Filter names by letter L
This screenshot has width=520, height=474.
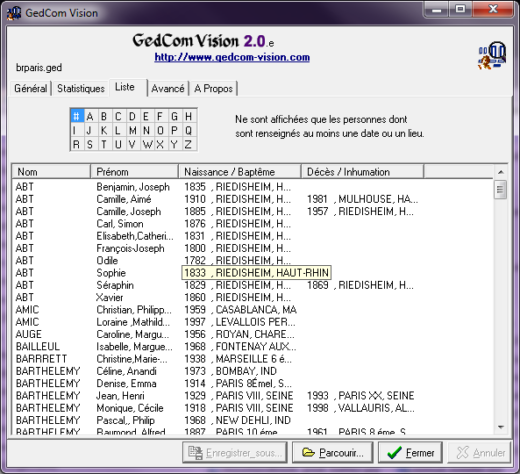pos(118,130)
